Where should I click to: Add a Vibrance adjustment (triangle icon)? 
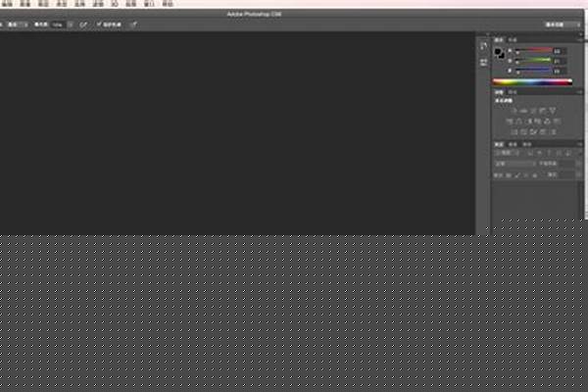click(x=553, y=109)
